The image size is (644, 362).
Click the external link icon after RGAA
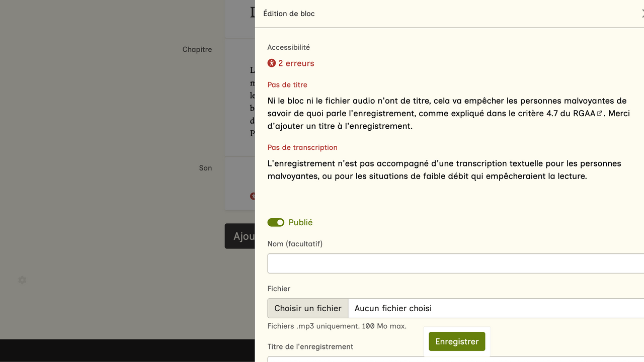pos(599,114)
